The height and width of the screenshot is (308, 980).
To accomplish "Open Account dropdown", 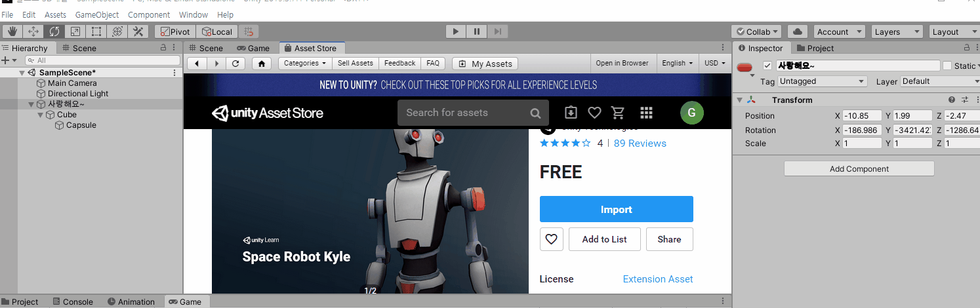I will [840, 31].
